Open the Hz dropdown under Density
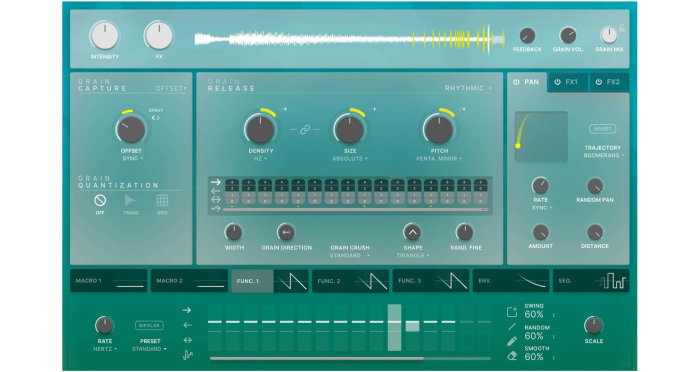The height and width of the screenshot is (372, 700). (260, 159)
